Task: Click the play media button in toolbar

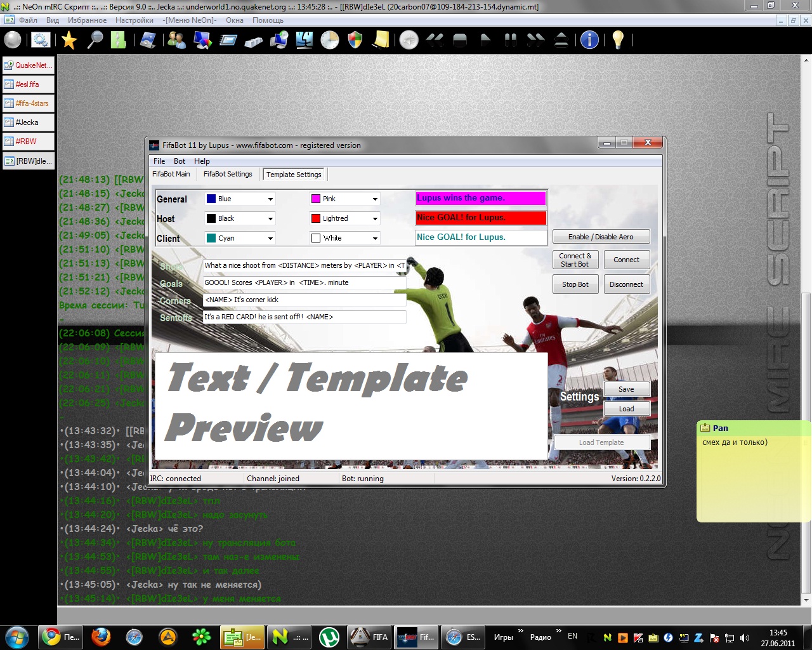Action: pyautogui.click(x=485, y=40)
